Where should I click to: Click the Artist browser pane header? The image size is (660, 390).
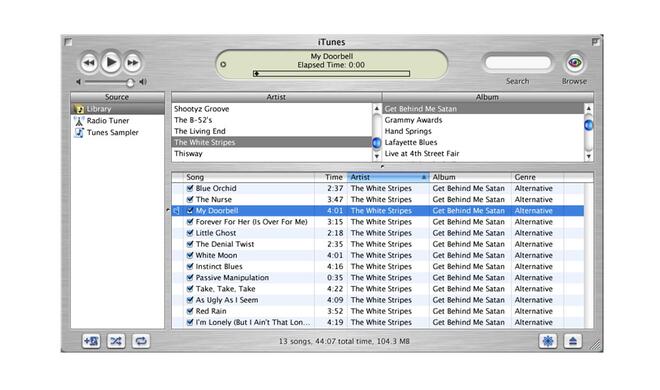(277, 97)
